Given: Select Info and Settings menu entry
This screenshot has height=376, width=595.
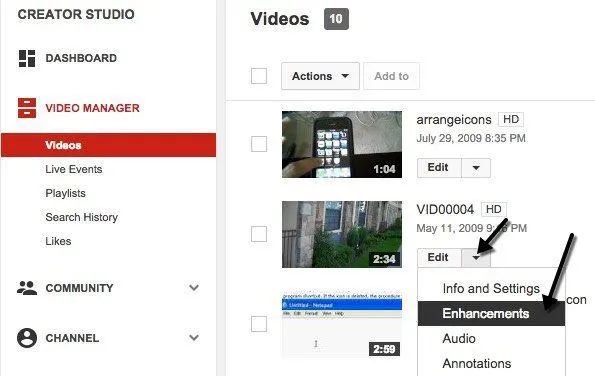Looking at the screenshot, I should (x=491, y=289).
